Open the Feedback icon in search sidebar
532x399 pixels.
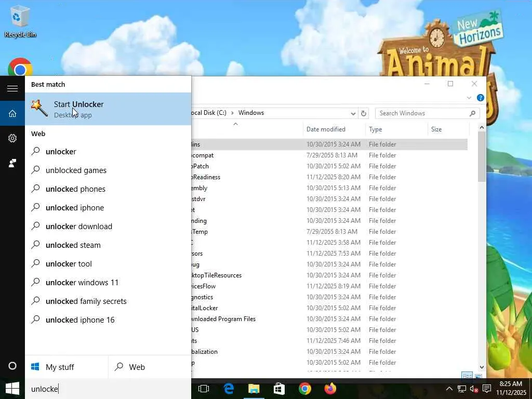[x=12, y=163]
